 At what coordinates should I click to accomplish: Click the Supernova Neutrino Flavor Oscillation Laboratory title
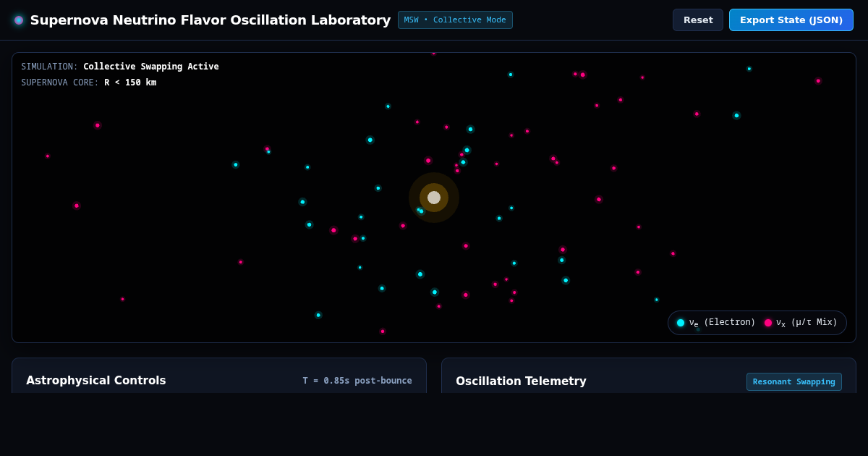coord(210,20)
